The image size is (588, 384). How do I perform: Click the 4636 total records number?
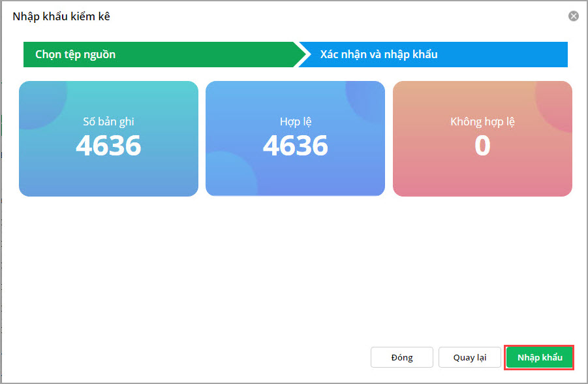pos(108,146)
